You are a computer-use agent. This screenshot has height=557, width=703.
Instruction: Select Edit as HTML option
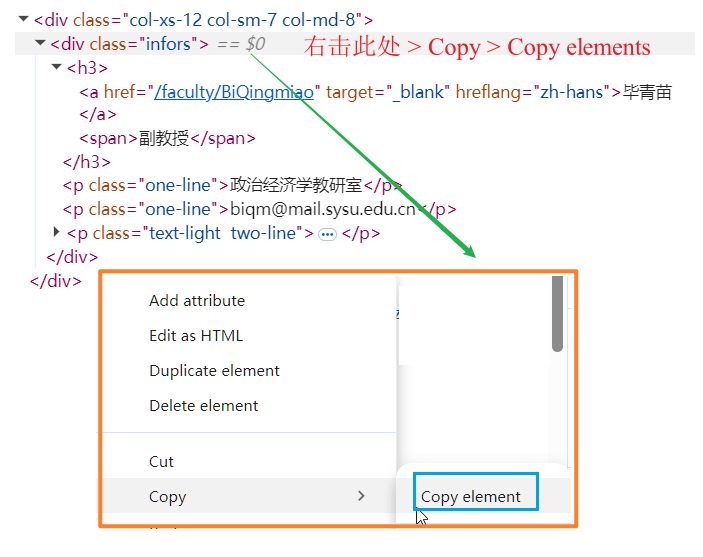pyautogui.click(x=195, y=335)
